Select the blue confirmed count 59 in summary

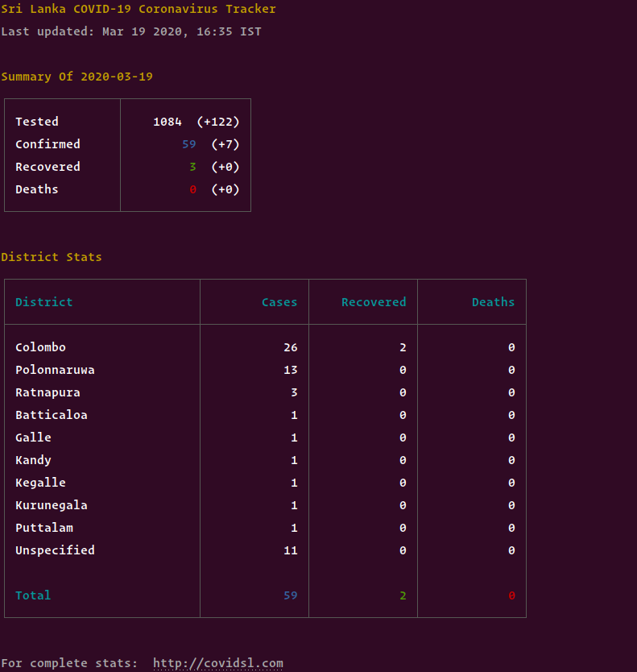click(x=189, y=144)
